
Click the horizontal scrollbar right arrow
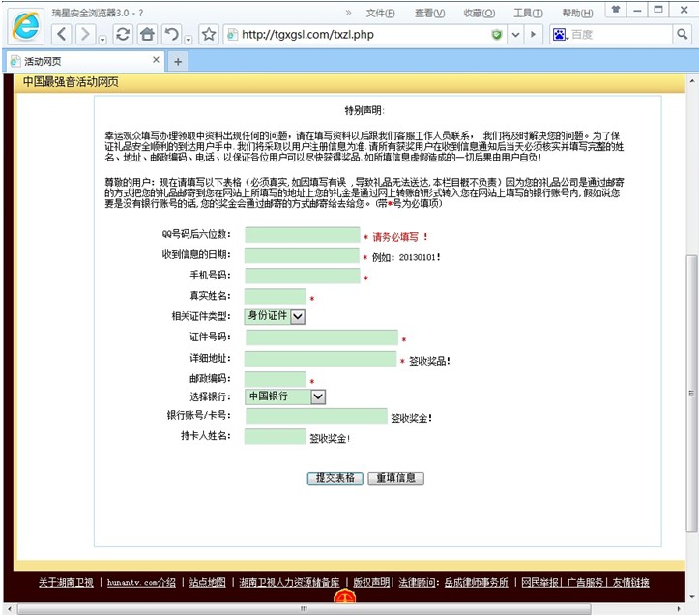tap(679, 608)
